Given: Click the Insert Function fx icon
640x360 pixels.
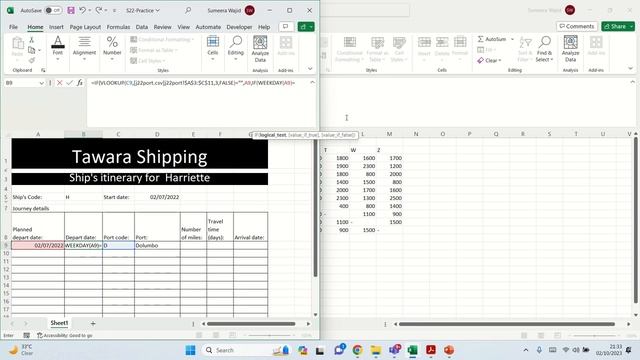Looking at the screenshot, I should 80,83.
